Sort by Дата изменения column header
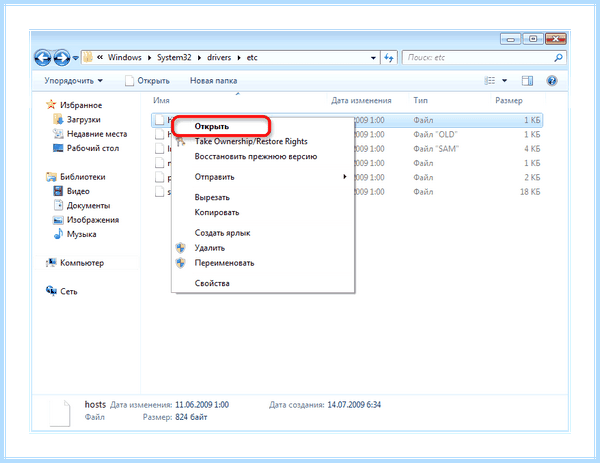The width and height of the screenshot is (600, 463). click(x=361, y=101)
